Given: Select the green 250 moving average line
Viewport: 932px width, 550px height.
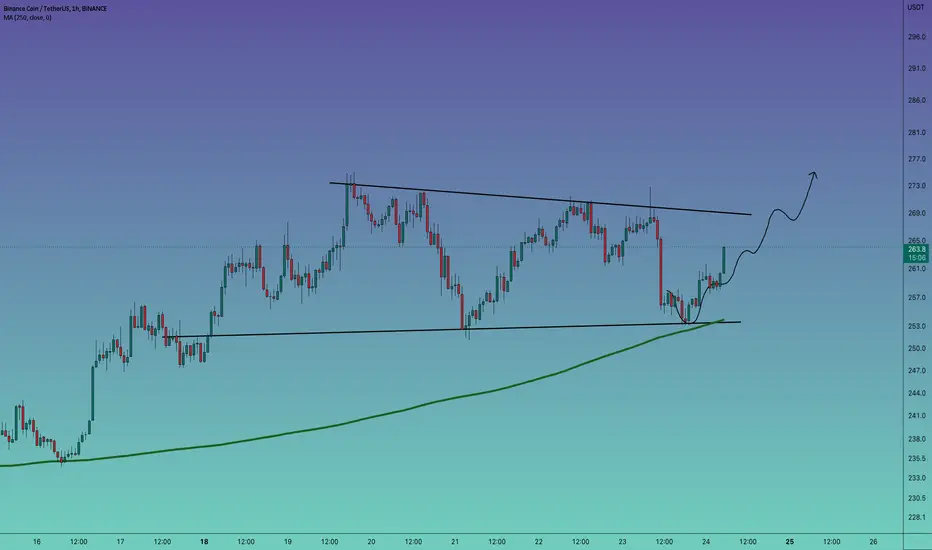Looking at the screenshot, I should [x=416, y=408].
